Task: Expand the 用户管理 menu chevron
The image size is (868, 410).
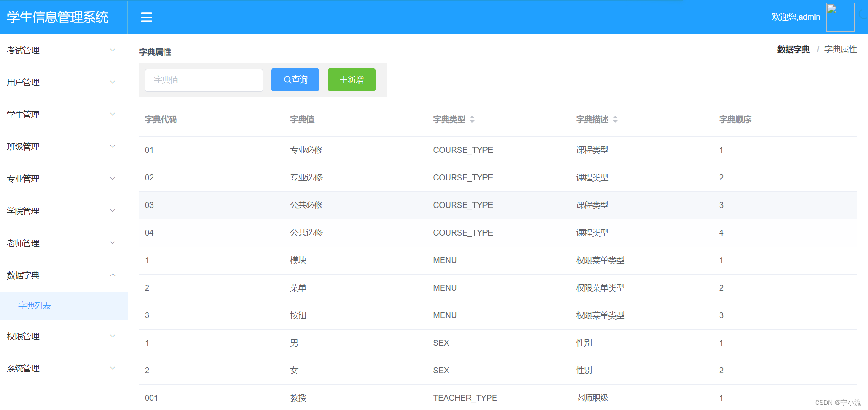Action: coord(113,82)
